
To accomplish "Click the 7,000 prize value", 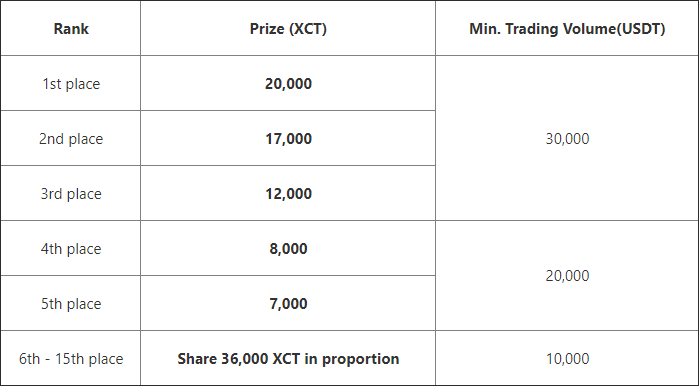I will pos(288,304).
